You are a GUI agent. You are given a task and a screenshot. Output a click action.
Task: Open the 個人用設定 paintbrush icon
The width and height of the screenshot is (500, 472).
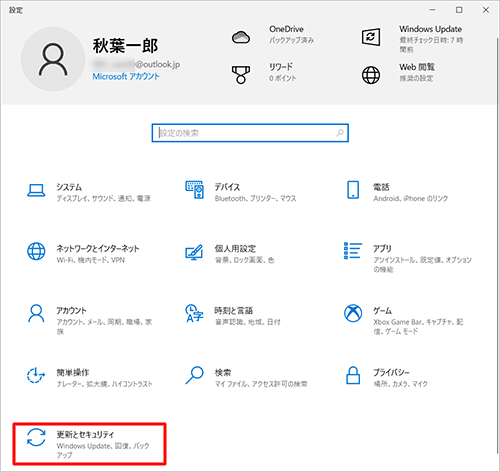coord(194,252)
